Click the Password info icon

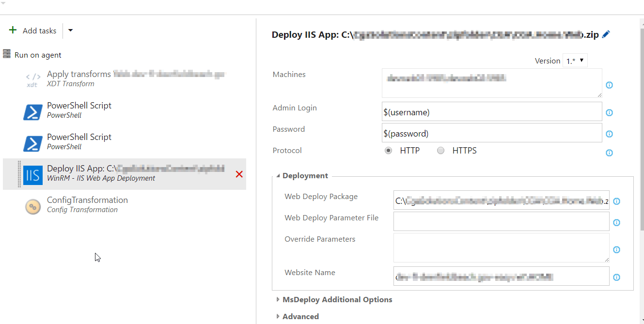(610, 134)
